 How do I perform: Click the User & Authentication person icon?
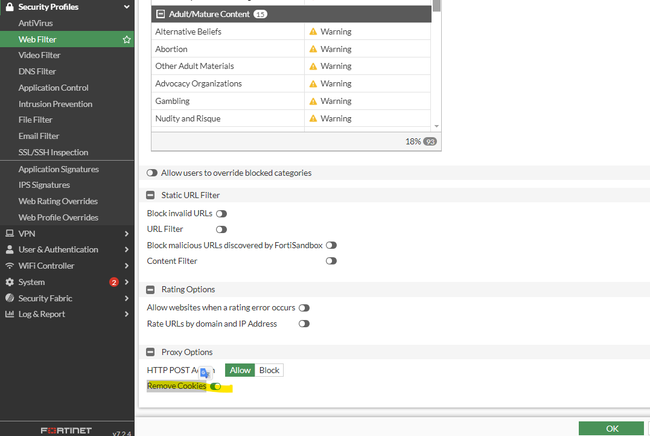point(9,249)
